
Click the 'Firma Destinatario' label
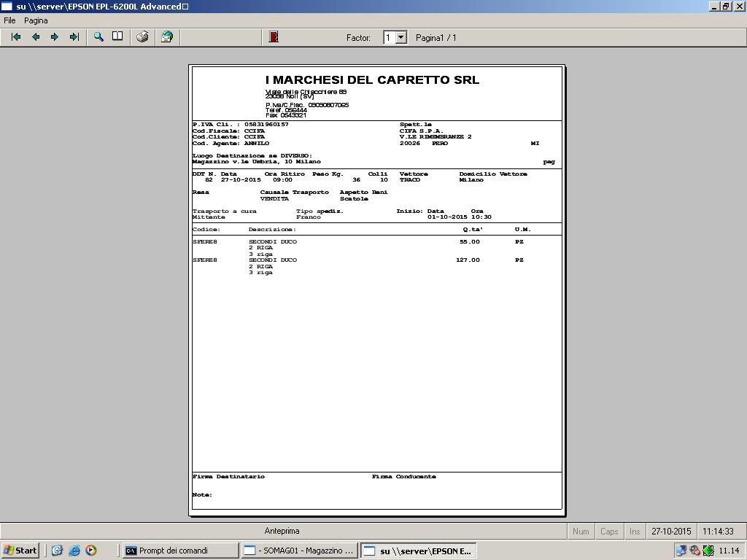coord(228,477)
